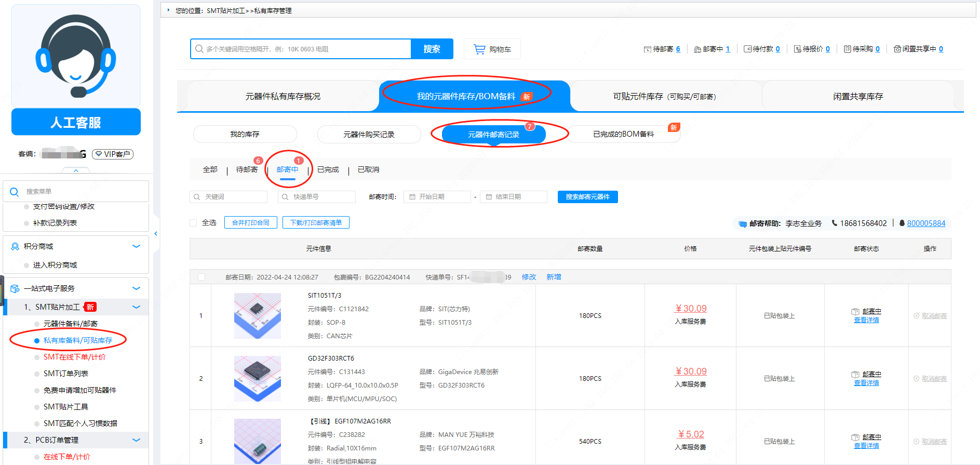
Task: Click the 一站式电子服务 sidebar icon
Action: point(15,288)
